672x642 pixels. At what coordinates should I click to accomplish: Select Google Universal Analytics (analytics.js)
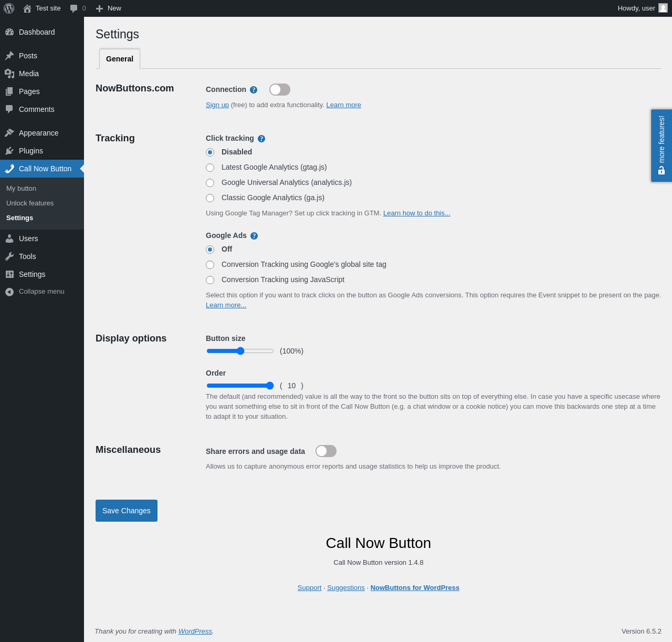(210, 183)
